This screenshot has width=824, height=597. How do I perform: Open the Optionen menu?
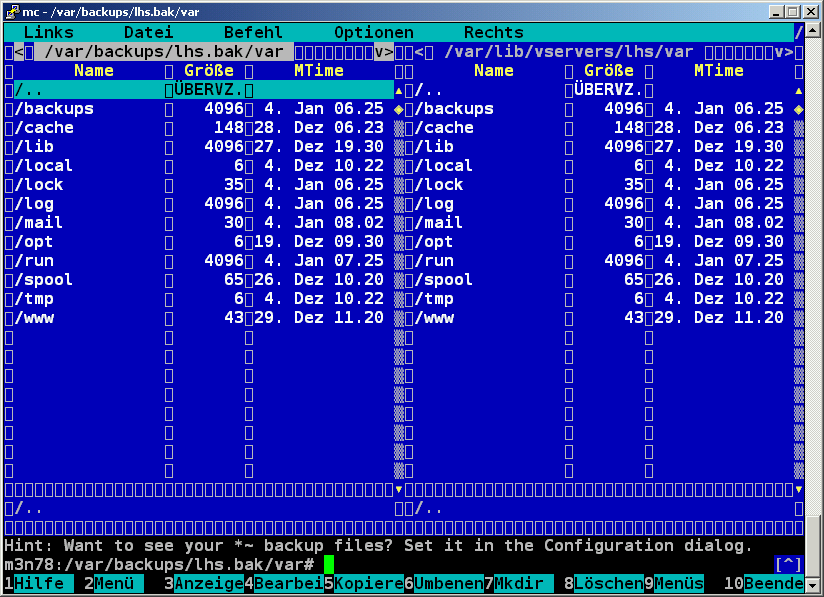click(373, 32)
